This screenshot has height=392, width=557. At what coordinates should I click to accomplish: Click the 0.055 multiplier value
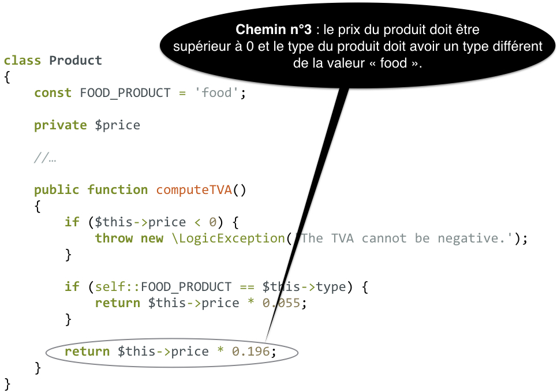(281, 303)
